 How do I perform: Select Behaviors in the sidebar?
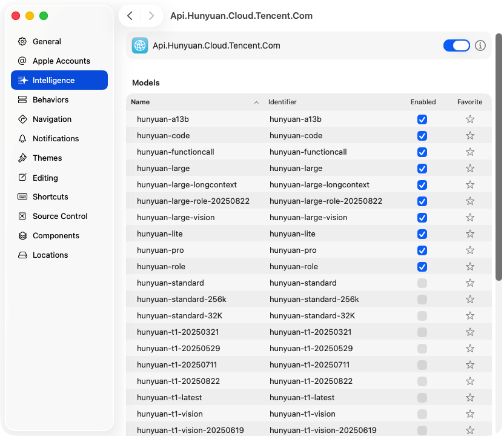(x=59, y=99)
